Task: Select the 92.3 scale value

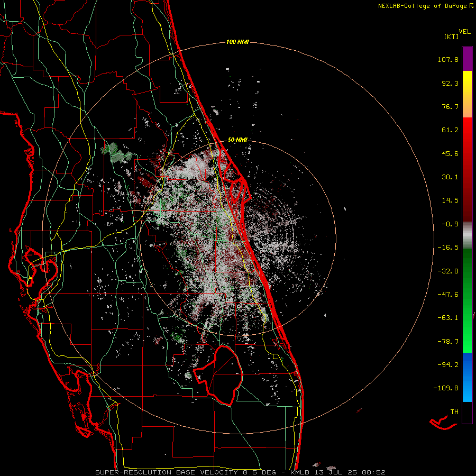Action: [450, 83]
